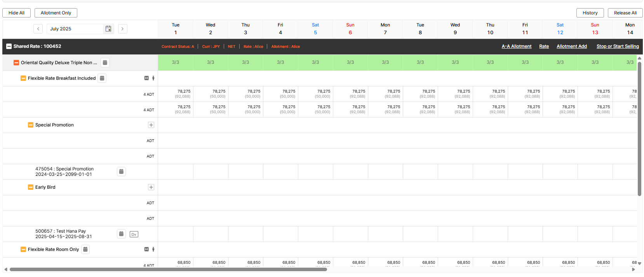Screen dimensions: 644x277
Task: Click scroll-left arrow of horizontal scrollbar
Action: tap(5, 269)
